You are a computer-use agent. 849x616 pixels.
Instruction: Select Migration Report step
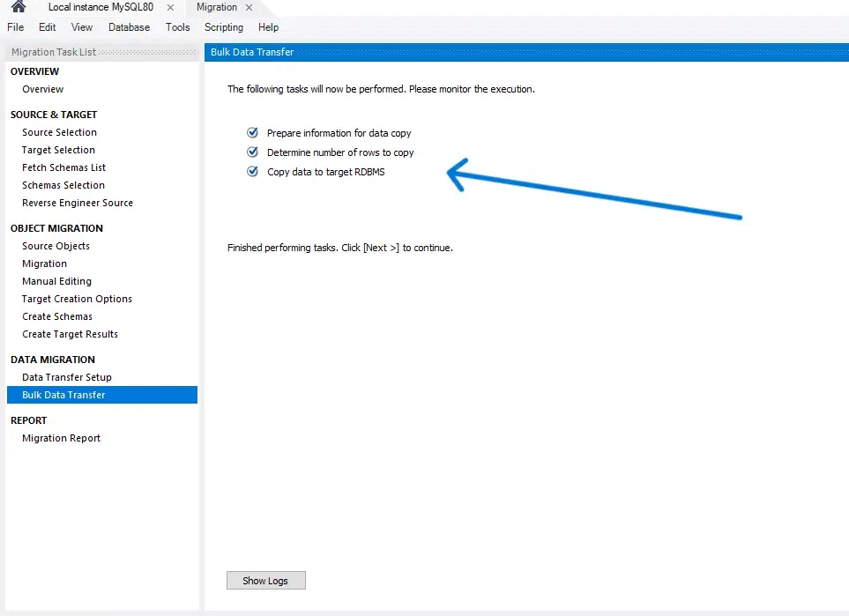[x=61, y=438]
